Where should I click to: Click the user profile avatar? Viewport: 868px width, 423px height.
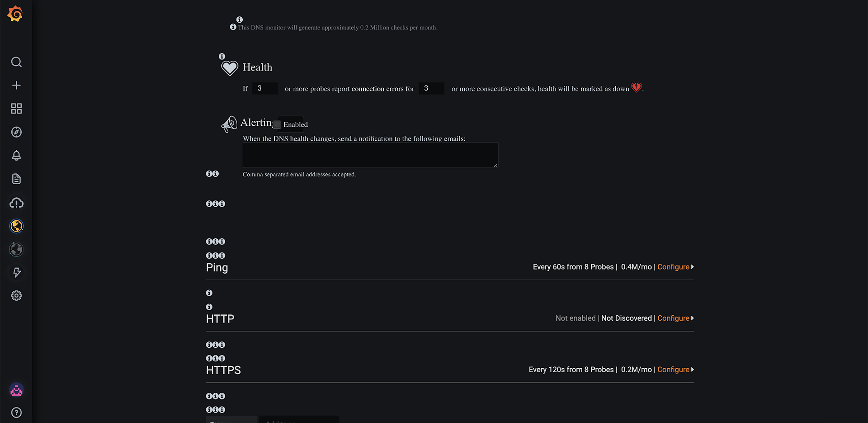(16, 390)
